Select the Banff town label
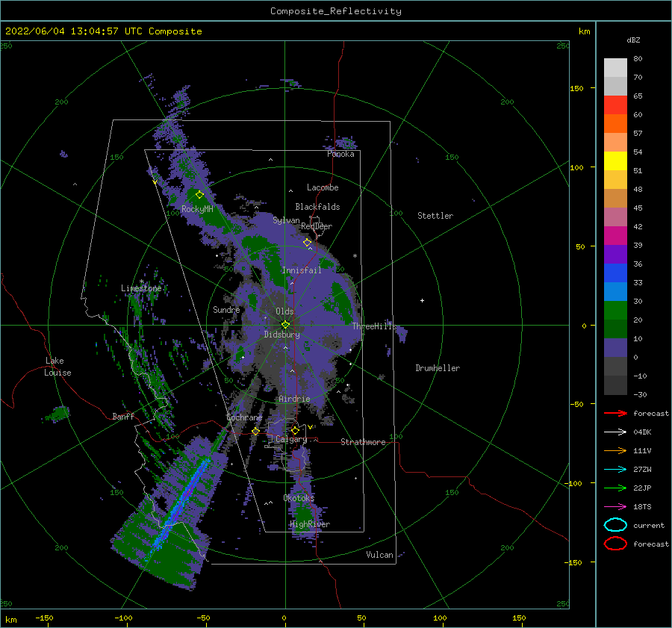Viewport: 672px width, 628px height. pyautogui.click(x=123, y=416)
